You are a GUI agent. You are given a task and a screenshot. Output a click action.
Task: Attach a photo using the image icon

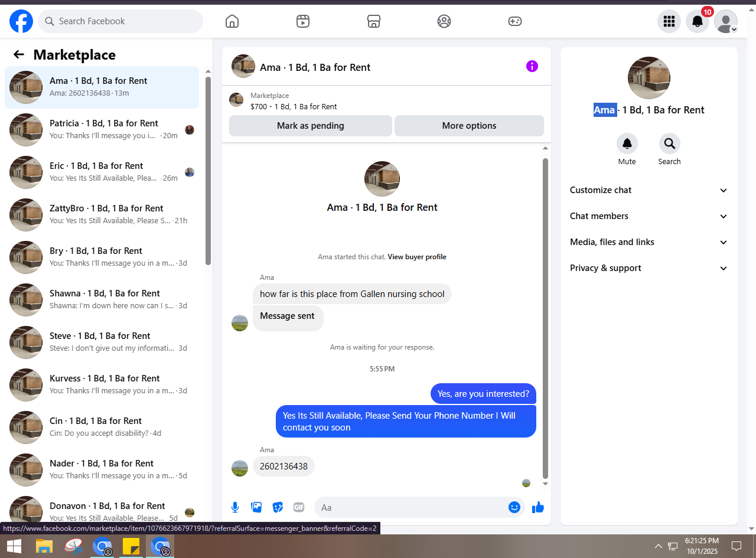(x=256, y=507)
